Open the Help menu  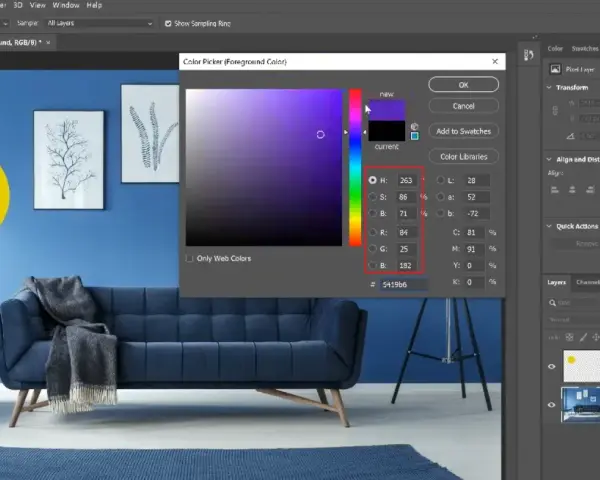94,5
